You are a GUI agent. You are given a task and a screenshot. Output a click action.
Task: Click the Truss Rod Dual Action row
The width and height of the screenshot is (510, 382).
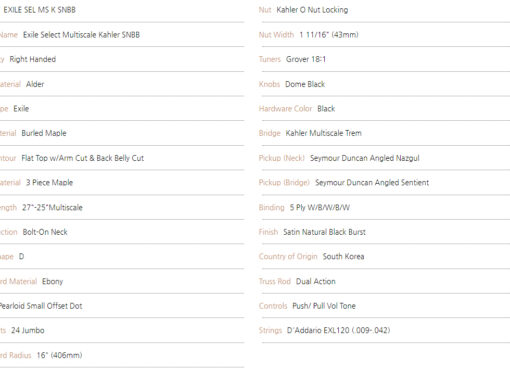coord(384,281)
